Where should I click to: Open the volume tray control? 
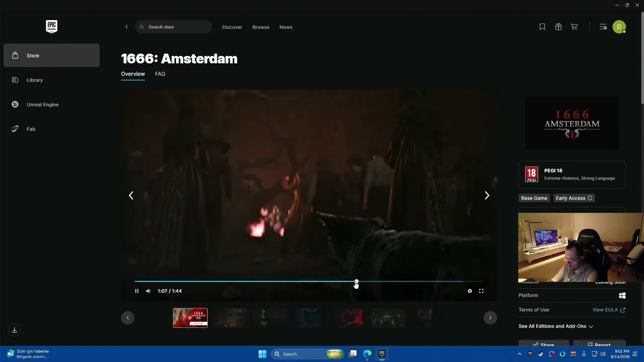pyautogui.click(x=603, y=354)
